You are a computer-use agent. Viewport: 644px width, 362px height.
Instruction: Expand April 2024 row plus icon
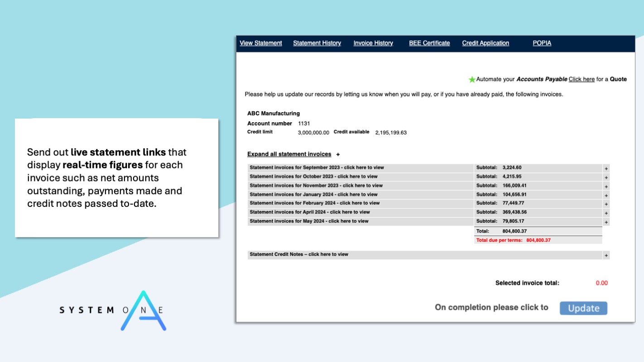[606, 213]
